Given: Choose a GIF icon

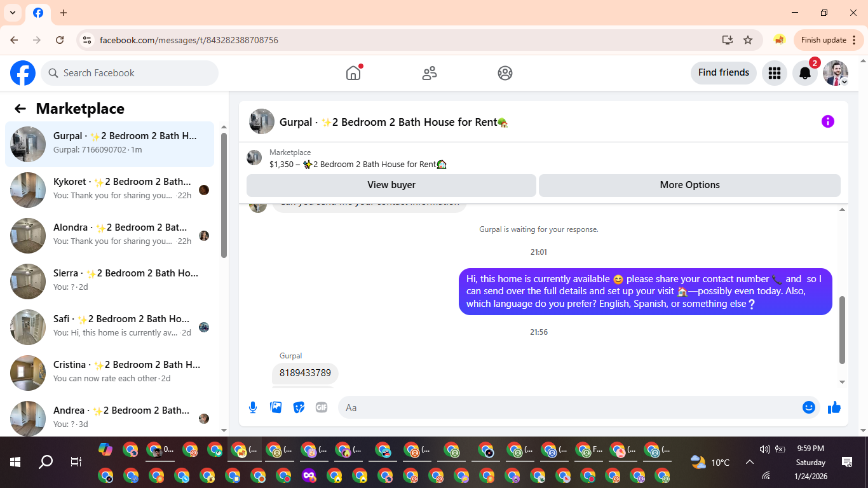Looking at the screenshot, I should point(322,407).
